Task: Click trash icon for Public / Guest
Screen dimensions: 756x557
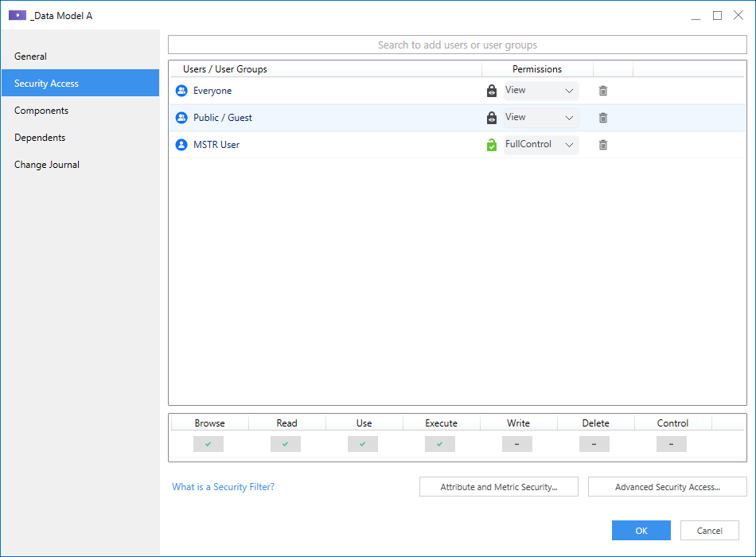Action: [x=603, y=118]
